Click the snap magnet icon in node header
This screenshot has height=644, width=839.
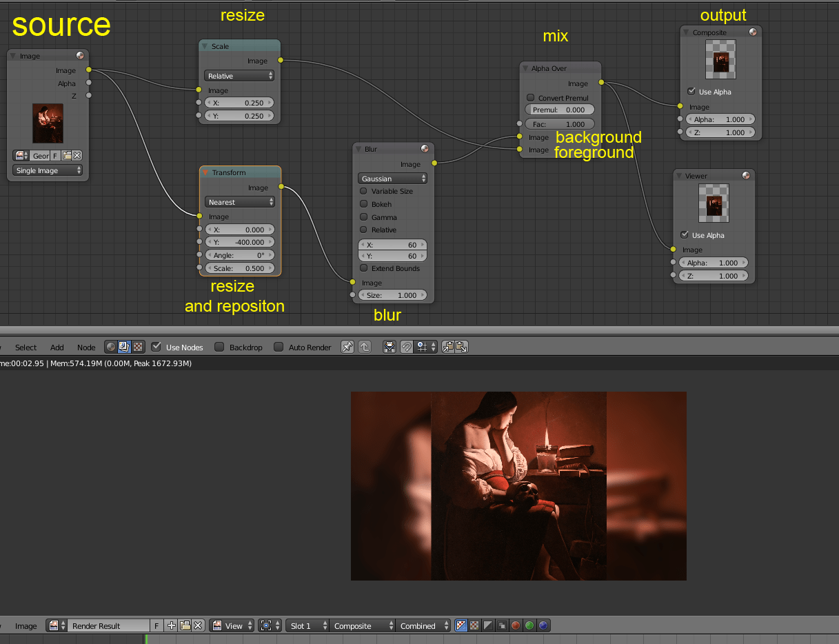click(x=407, y=347)
